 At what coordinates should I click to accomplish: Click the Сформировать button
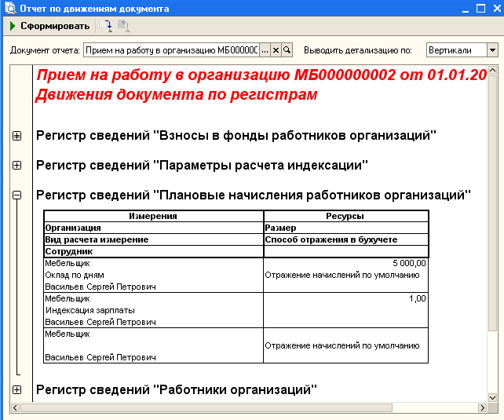49,26
